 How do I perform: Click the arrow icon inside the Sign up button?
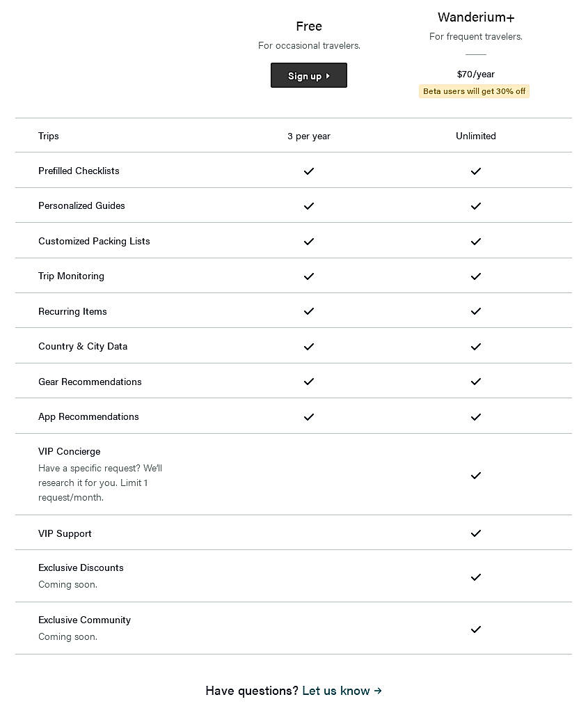pyautogui.click(x=328, y=76)
